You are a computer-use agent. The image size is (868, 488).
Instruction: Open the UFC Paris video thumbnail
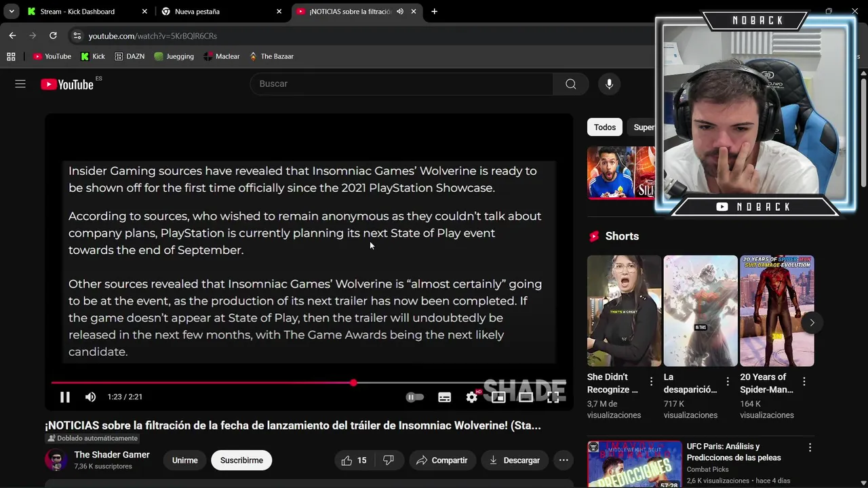(x=635, y=464)
